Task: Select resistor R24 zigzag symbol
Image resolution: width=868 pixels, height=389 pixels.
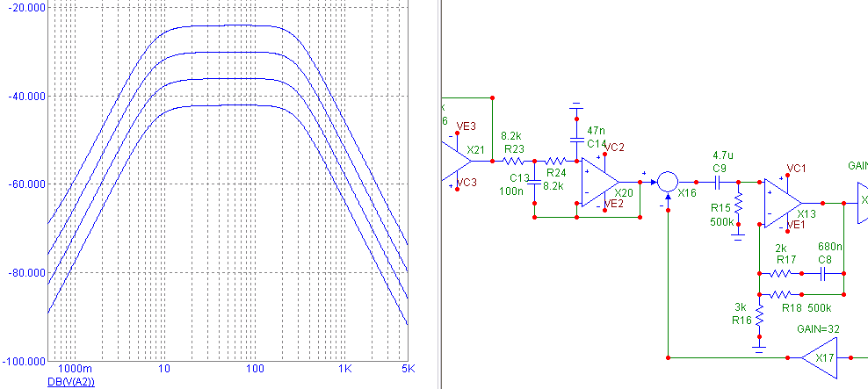Action: 555,161
